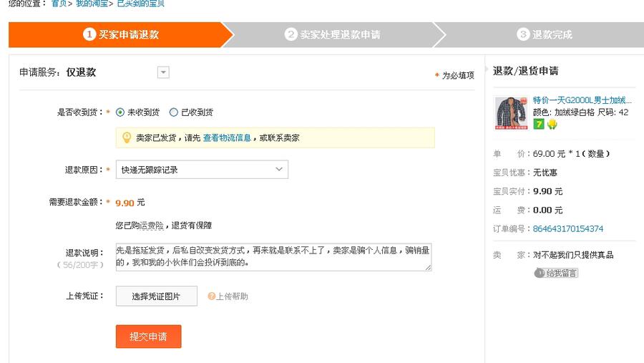Viewport: 644px width, 363px height.
Task: Expand the 退款原因 reason dropdown
Action: point(278,170)
